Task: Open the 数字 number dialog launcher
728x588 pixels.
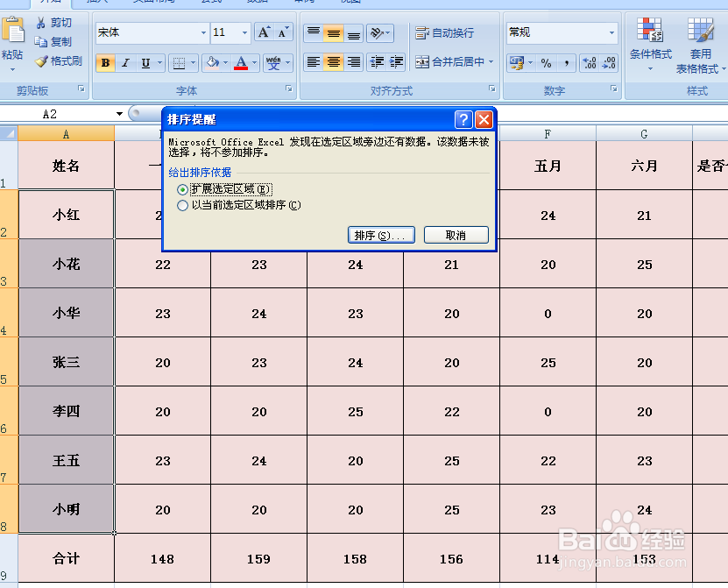Action: 614,89
